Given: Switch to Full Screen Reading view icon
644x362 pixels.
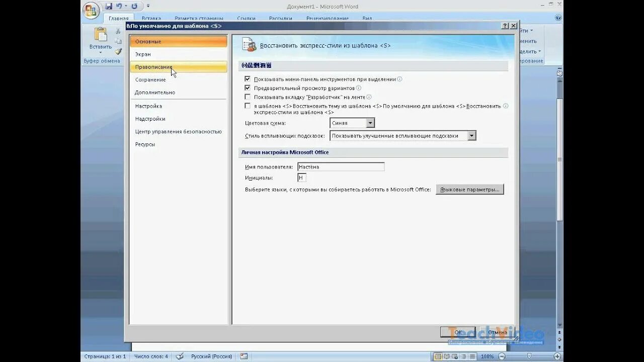Looking at the screenshot, I should tap(446, 356).
